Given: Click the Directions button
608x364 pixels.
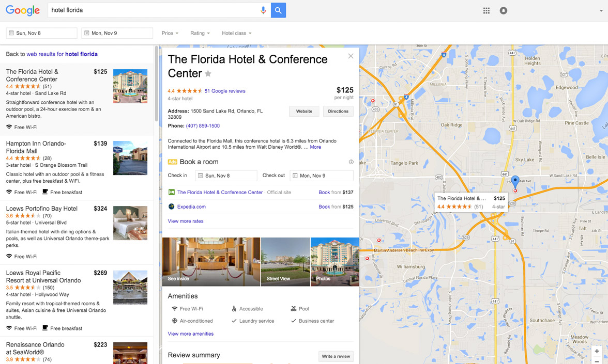Looking at the screenshot, I should pyautogui.click(x=338, y=111).
